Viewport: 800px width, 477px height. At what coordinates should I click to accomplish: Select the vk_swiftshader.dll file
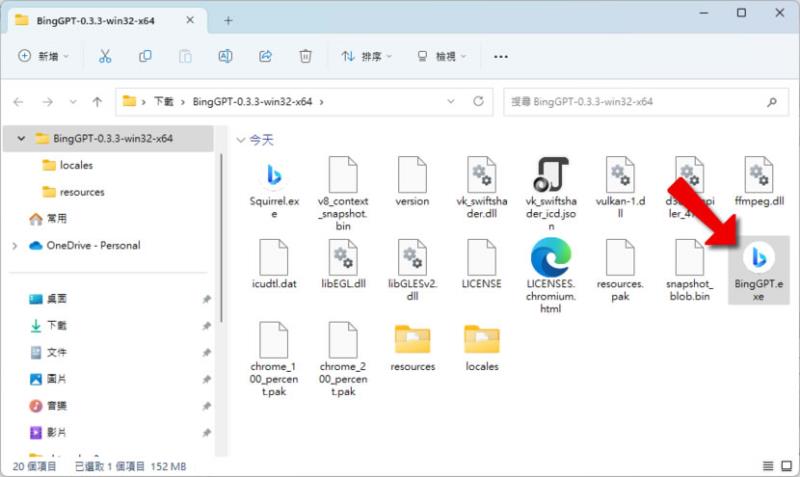(482, 188)
